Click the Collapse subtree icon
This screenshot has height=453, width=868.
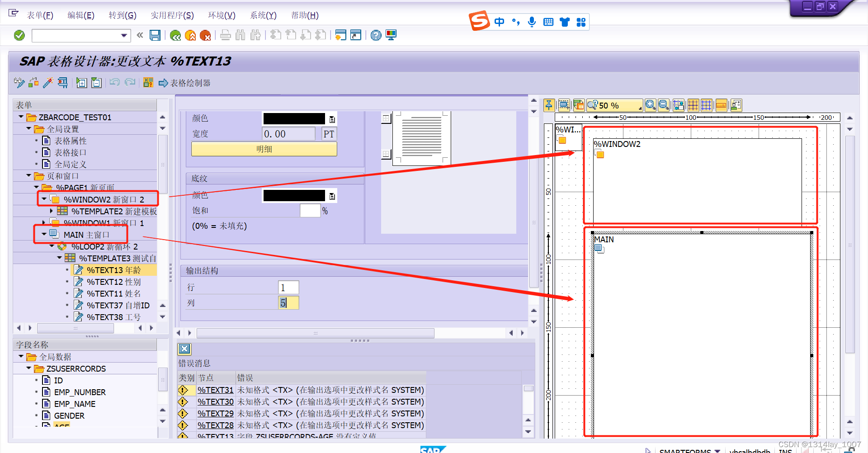96,83
